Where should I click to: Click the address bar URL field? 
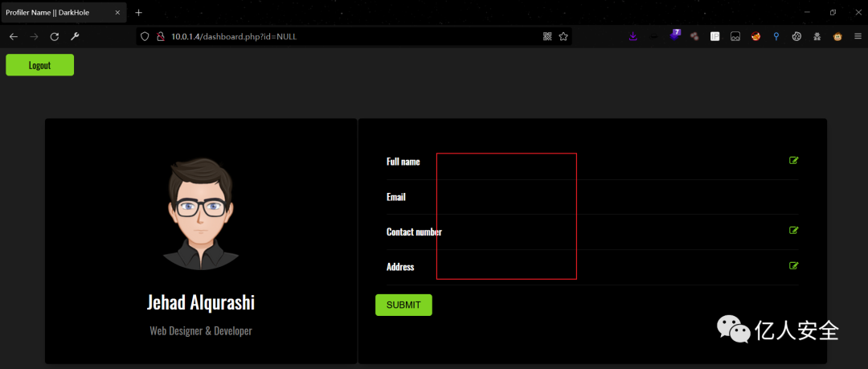[354, 36]
